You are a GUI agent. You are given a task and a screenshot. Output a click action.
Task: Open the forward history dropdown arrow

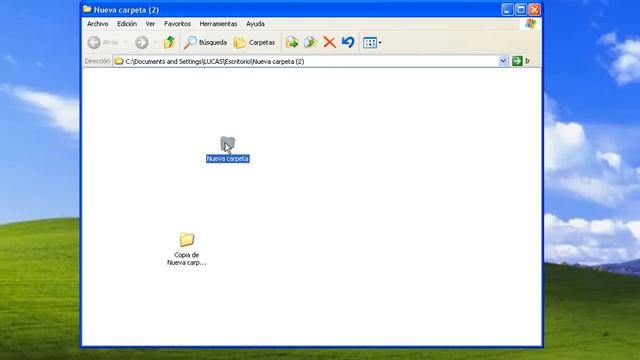point(156,42)
